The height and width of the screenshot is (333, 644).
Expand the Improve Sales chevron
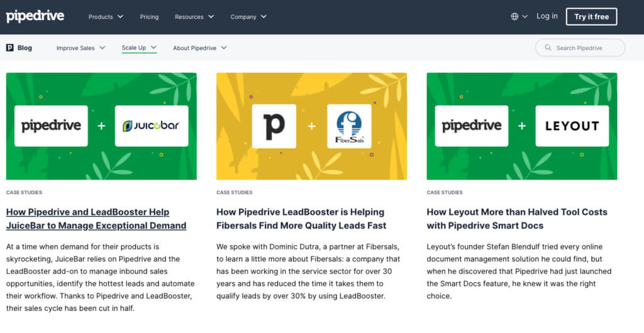click(x=103, y=48)
